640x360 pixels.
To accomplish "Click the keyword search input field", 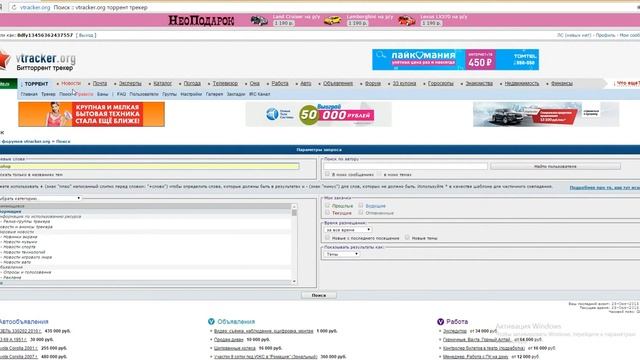I will 149,166.
